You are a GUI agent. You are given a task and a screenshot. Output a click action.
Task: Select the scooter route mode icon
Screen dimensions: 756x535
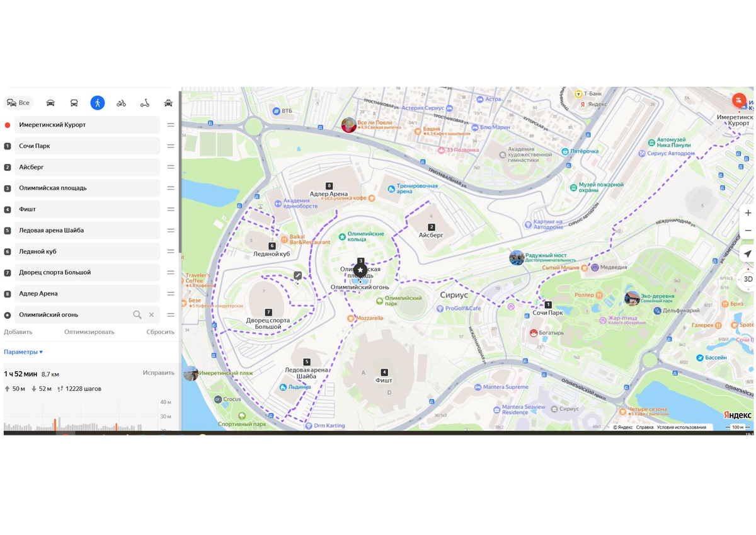(144, 103)
